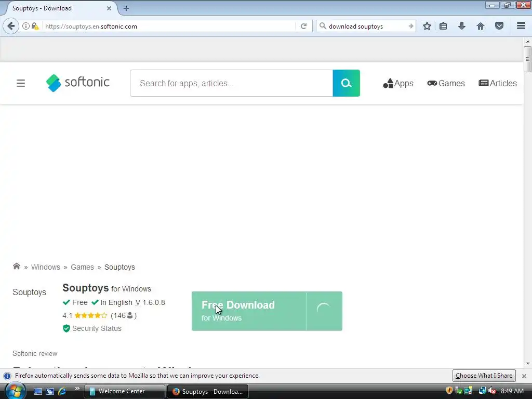Click the loading spinner section of download button

(324, 311)
